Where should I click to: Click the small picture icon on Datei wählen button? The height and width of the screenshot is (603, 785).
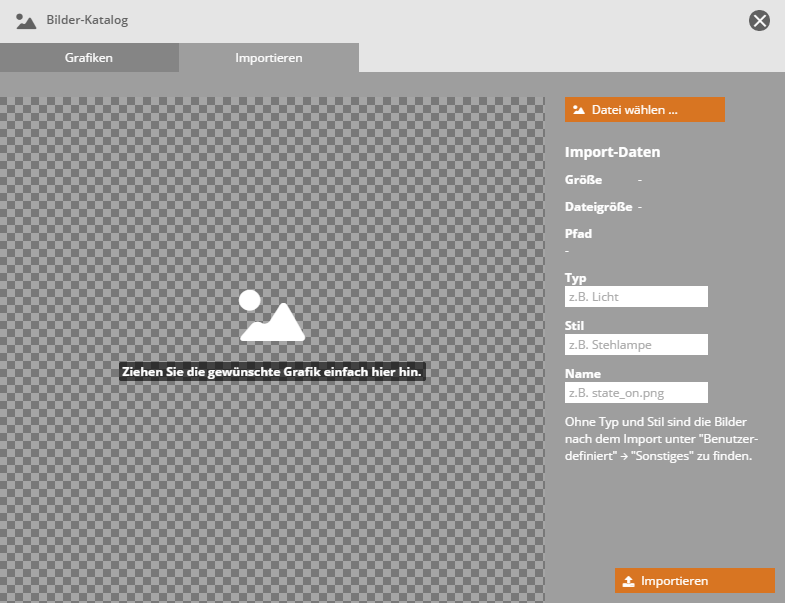(579, 110)
